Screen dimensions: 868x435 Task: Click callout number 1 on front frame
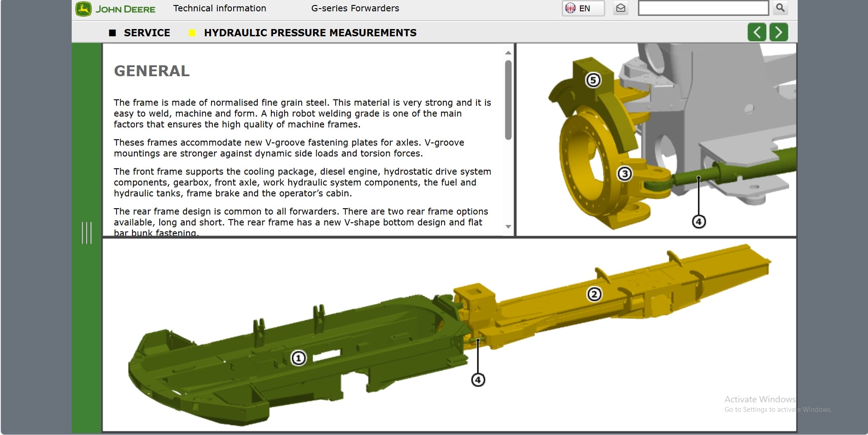click(x=298, y=358)
